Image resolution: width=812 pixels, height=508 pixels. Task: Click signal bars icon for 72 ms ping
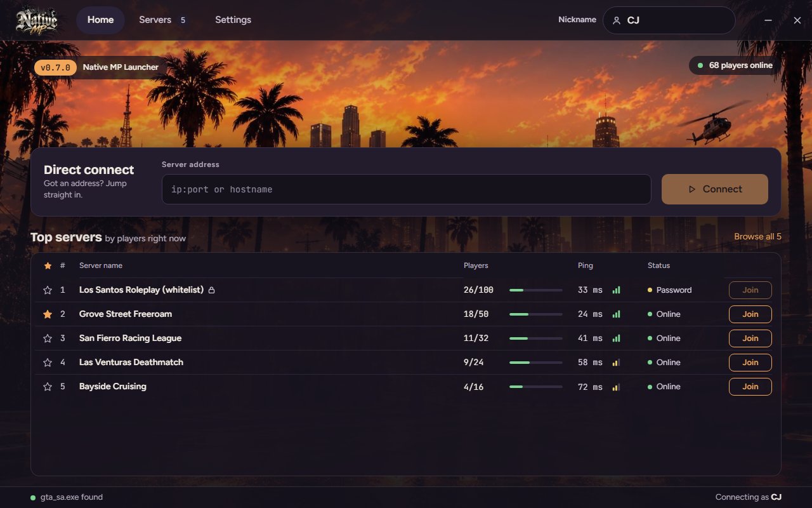tap(616, 387)
